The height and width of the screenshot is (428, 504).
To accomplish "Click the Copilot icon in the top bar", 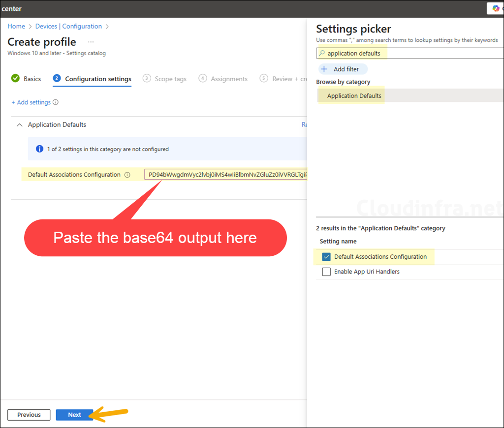I will pos(496,8).
